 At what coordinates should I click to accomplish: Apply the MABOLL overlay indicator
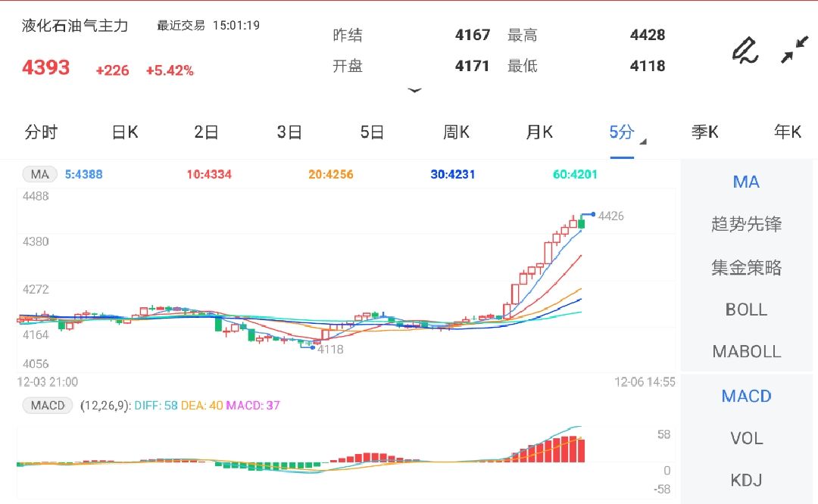click(x=746, y=351)
